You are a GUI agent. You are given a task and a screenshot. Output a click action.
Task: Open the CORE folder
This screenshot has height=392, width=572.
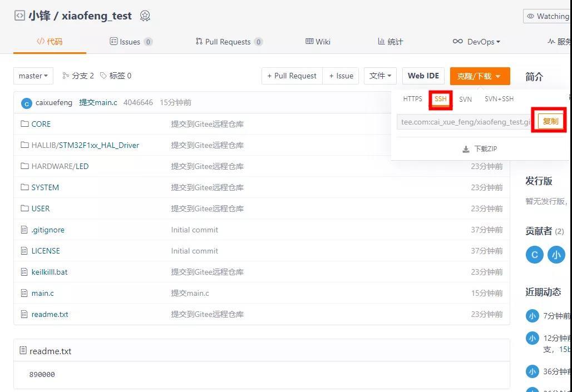[41, 124]
